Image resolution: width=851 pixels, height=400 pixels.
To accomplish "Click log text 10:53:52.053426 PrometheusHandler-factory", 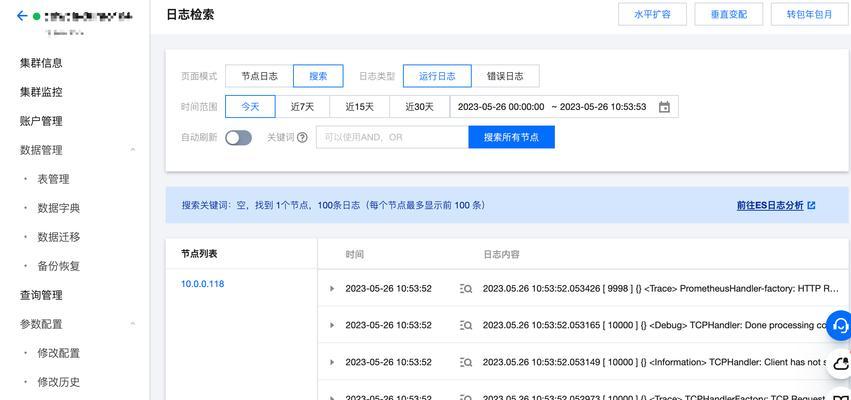I will (661, 288).
